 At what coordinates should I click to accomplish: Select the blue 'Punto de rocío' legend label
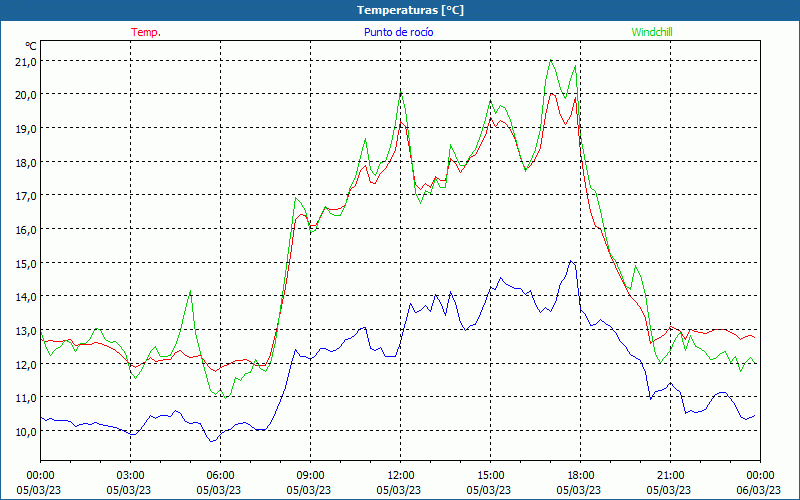tap(398, 32)
